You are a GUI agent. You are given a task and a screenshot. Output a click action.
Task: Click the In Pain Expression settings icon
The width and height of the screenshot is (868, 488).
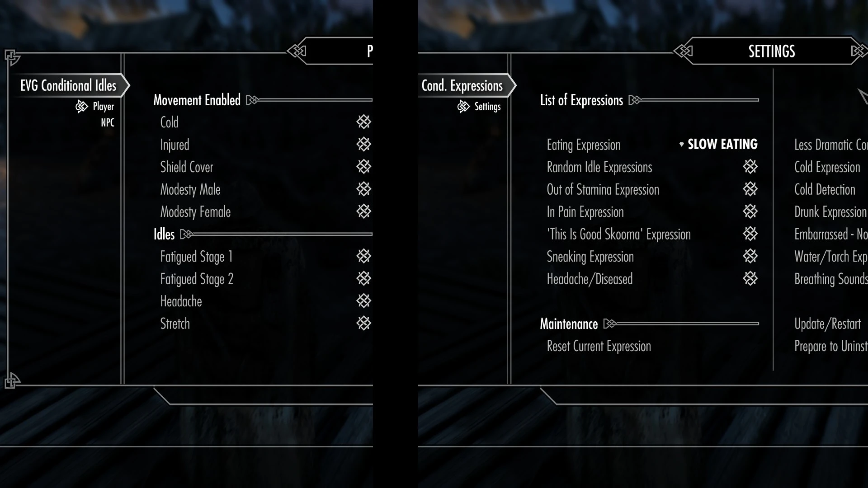pos(750,211)
